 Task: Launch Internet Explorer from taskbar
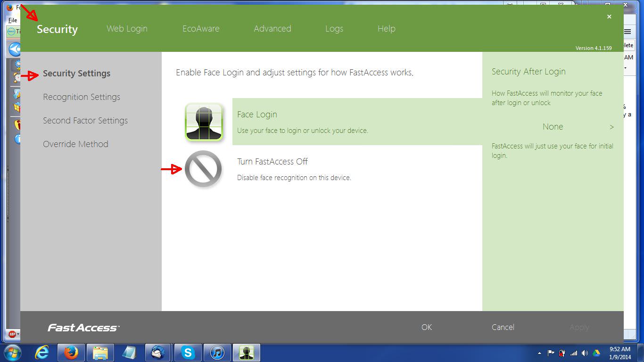click(42, 353)
